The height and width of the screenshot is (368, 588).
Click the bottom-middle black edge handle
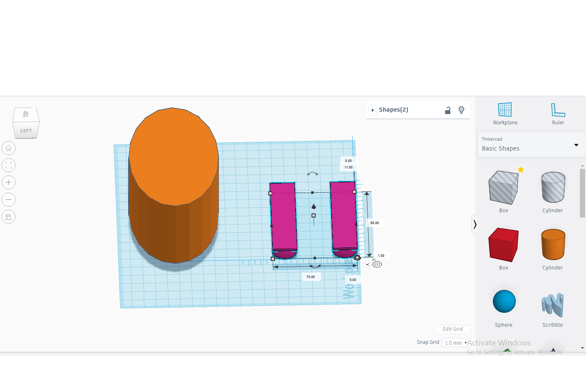pos(315,258)
